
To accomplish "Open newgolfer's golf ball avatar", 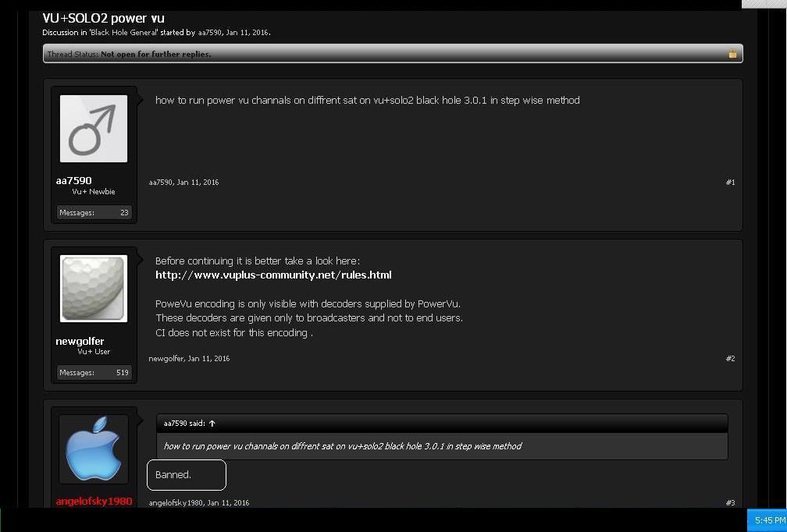I will click(94, 289).
